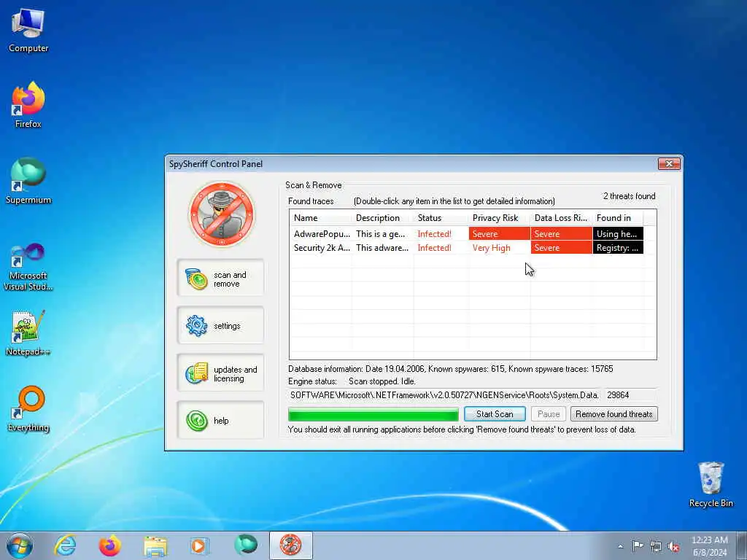Open the network tray icon
This screenshot has height=560, width=747.
tap(656, 546)
